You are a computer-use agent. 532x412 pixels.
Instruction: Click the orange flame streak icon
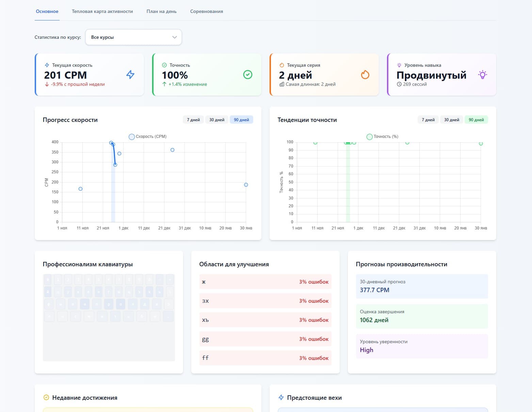(x=365, y=75)
